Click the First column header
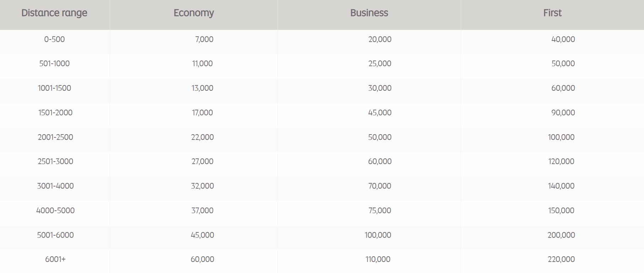644x273 pixels. point(552,13)
